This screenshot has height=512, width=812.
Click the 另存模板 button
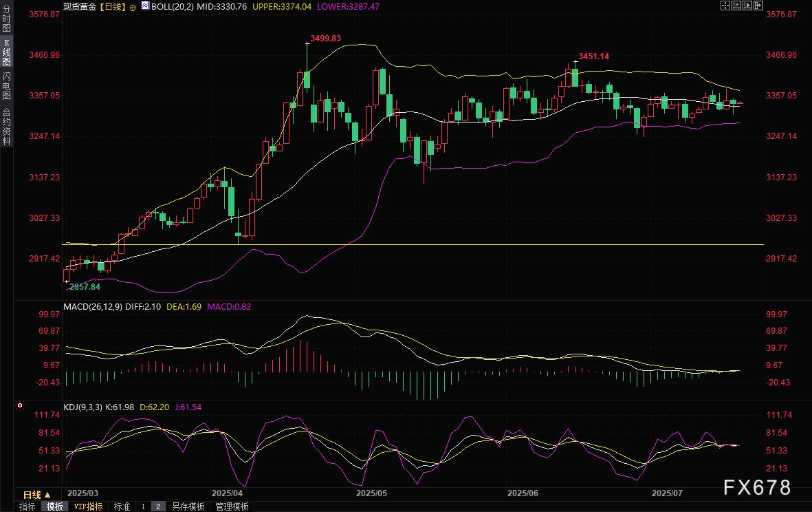point(188,506)
